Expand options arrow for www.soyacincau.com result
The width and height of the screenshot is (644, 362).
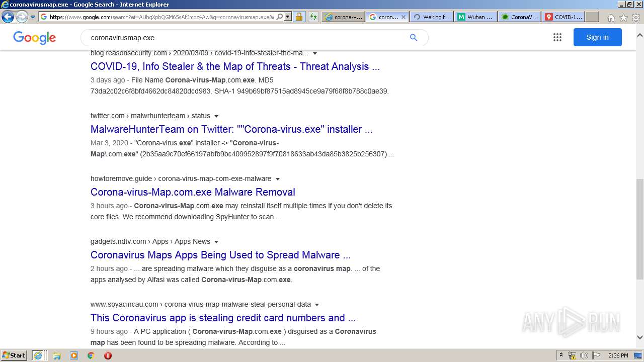pyautogui.click(x=317, y=305)
